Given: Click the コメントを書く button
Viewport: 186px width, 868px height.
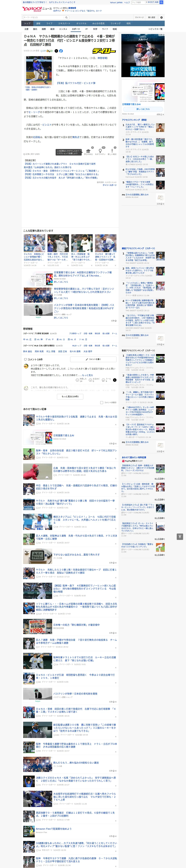Looking at the screenshot, I should tap(93, 359).
